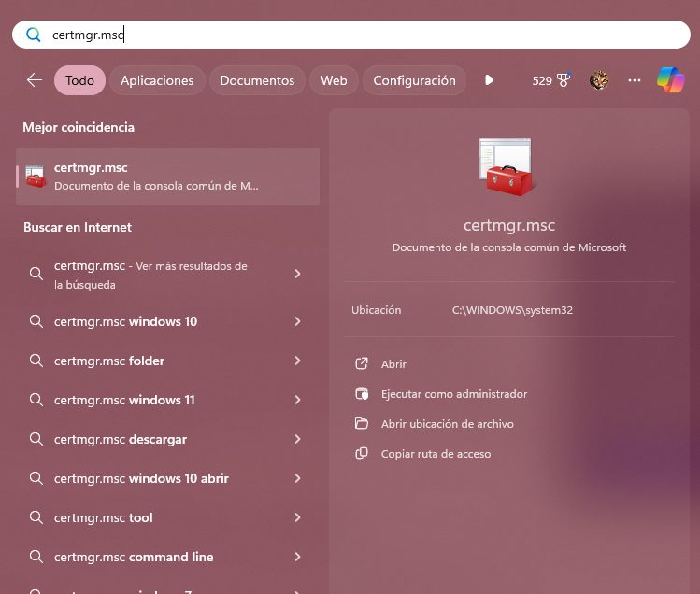Select 'certmgr.msc windows 11' web suggestion
Viewport: 700px width, 594px height.
click(168, 400)
